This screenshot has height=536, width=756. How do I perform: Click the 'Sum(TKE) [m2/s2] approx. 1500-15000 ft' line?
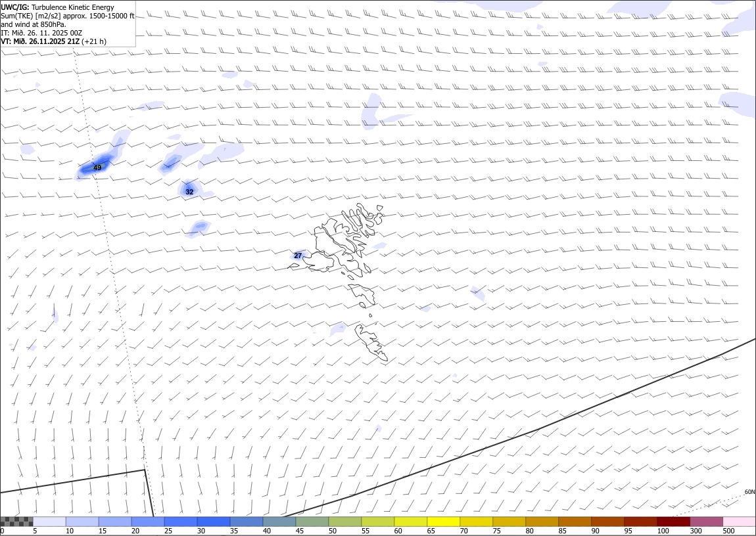tap(68, 16)
